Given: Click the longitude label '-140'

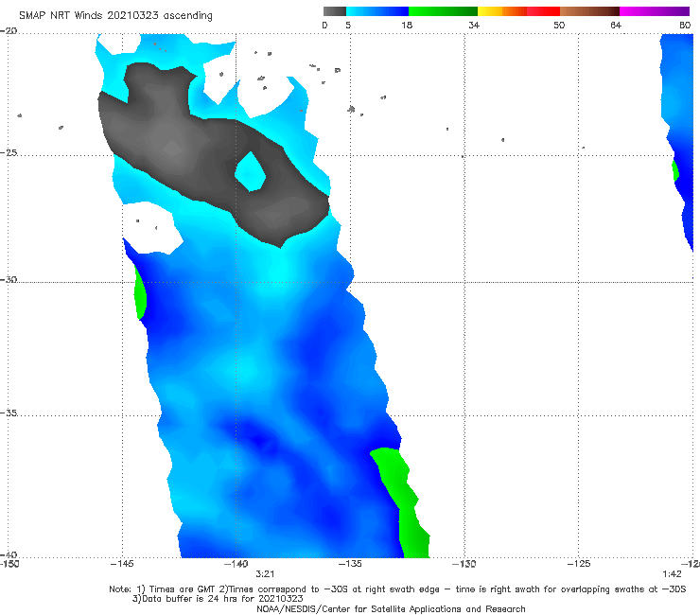Looking at the screenshot, I should pyautogui.click(x=236, y=564).
